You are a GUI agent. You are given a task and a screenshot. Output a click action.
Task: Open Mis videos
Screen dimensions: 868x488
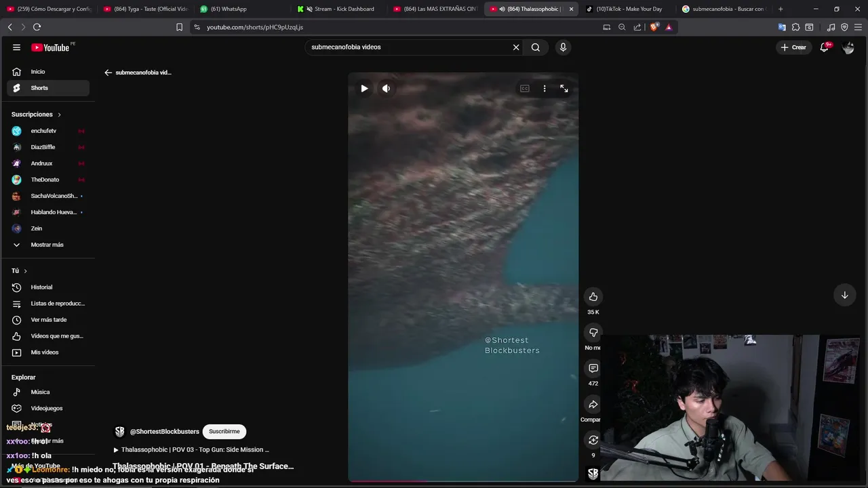click(x=48, y=352)
